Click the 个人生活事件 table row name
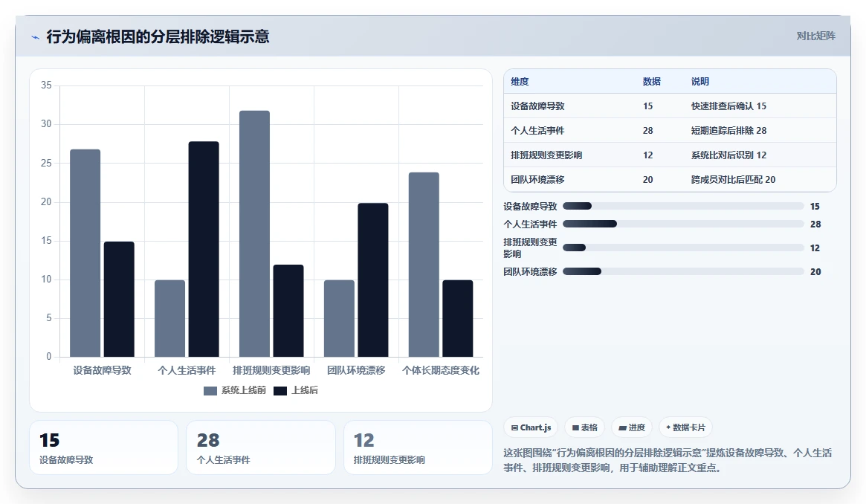The image size is (866, 504). click(x=537, y=131)
